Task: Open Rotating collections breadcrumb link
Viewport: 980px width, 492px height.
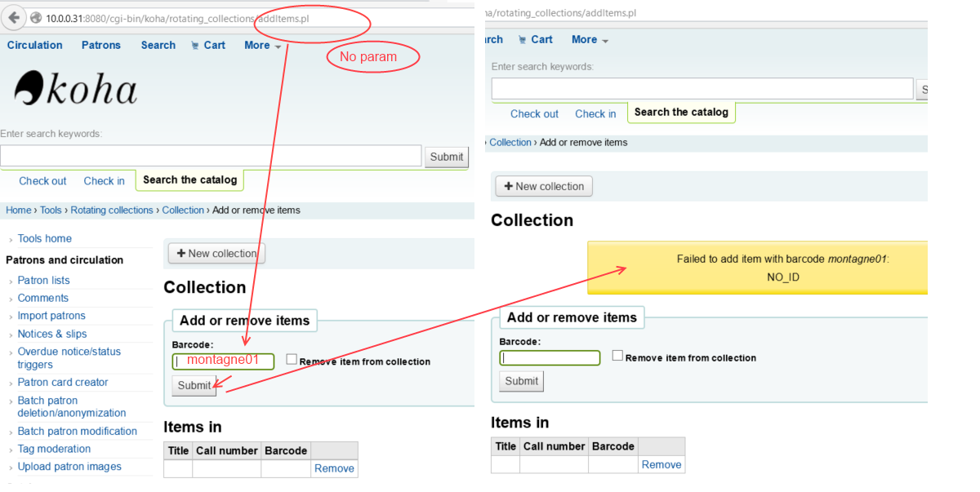Action: pyautogui.click(x=112, y=211)
